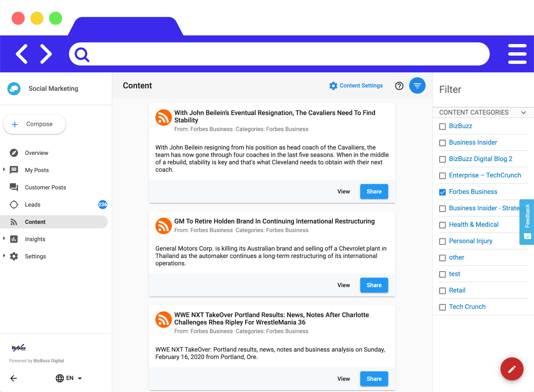
Task: Click the browser forward arrow
Action: 46,54
